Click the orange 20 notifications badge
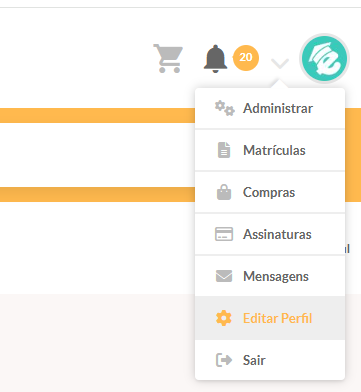Screen dimensions: 361x392 (x=246, y=58)
